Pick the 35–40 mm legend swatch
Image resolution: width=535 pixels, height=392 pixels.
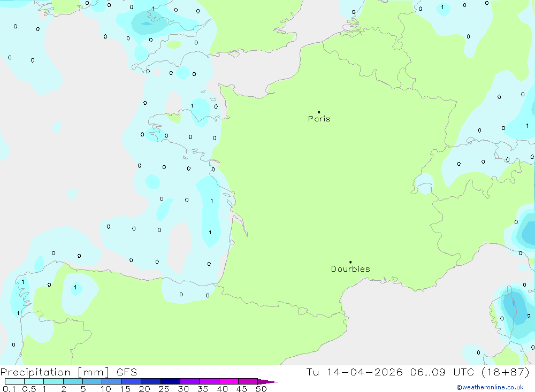[x=209, y=381]
